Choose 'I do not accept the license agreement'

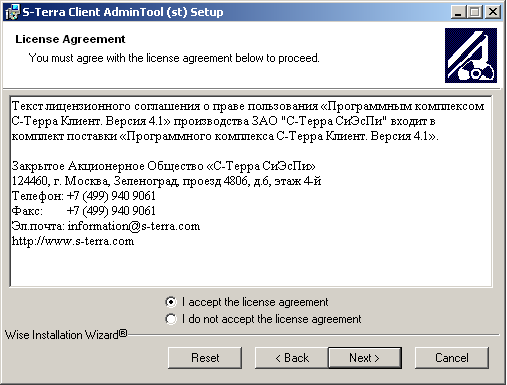tap(263, 319)
